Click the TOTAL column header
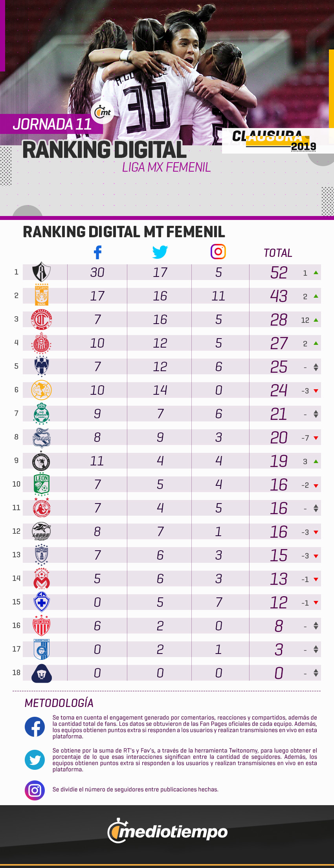Screen dimensions: 334x868 [x=278, y=253]
